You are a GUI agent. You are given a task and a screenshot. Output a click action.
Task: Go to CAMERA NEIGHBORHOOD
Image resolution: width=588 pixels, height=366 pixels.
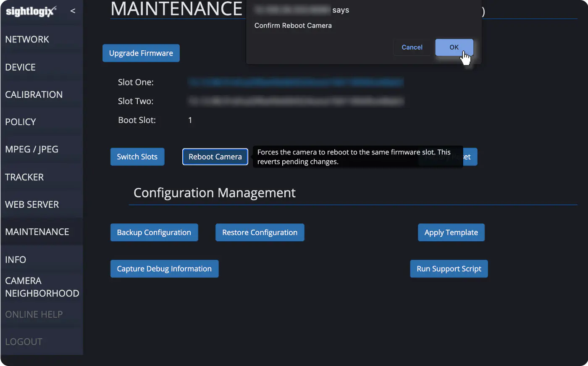[x=42, y=287]
